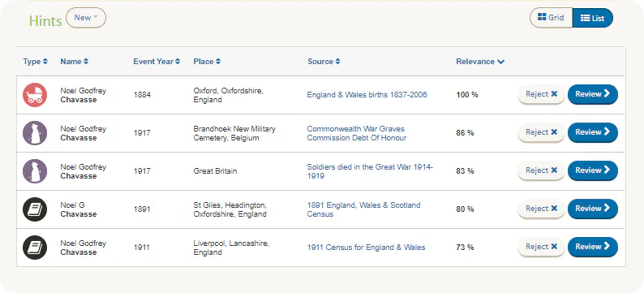Click census book icon for 1891 row
Screen dimensions: 644x293
click(35, 209)
